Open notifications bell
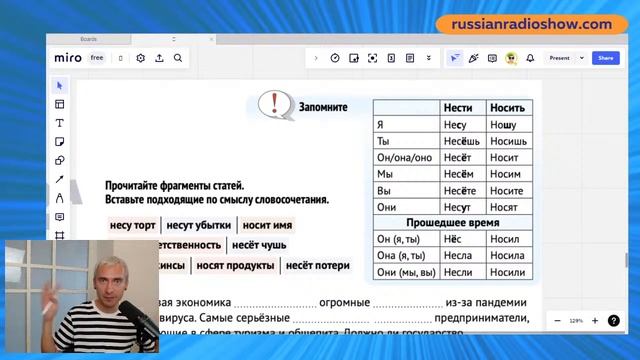This screenshot has height=360, width=640. 530,58
